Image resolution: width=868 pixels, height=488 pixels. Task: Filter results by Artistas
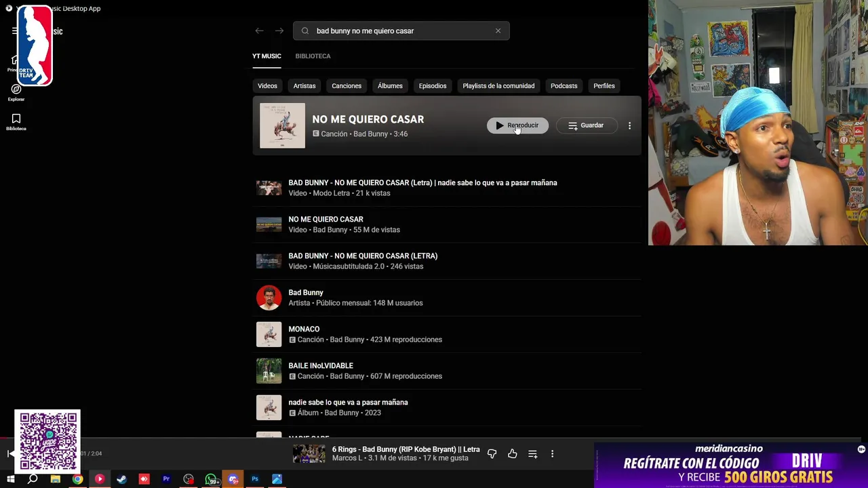click(x=304, y=86)
